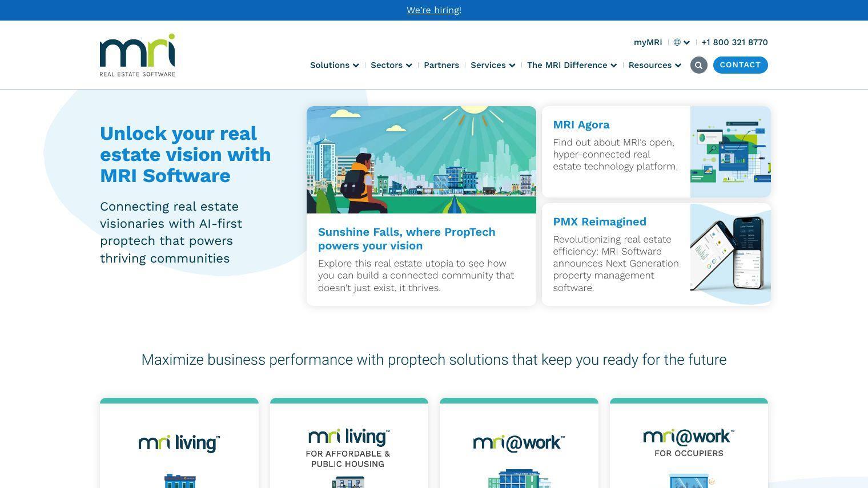The width and height of the screenshot is (868, 488).
Task: Open the PMX Reimagined heading link
Action: [x=600, y=221]
